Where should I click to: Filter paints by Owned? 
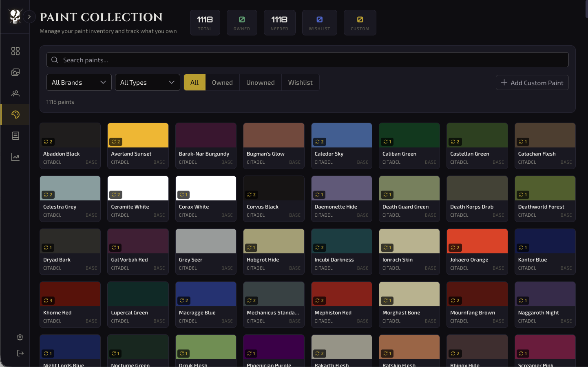click(222, 82)
